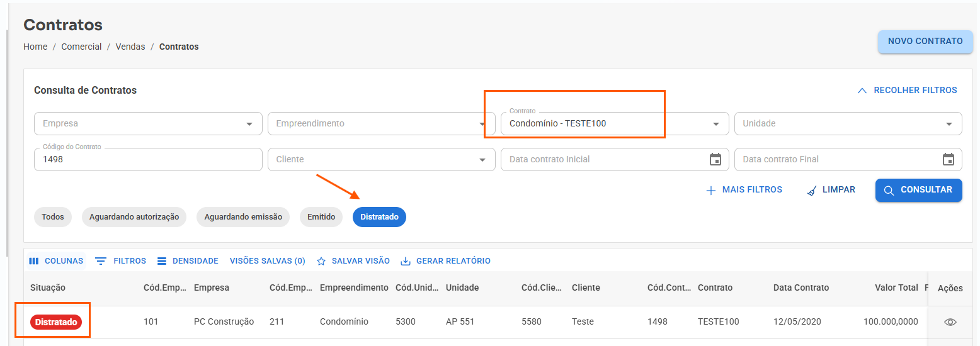Open Visões Salvas (0)
This screenshot has width=980, height=346.
267,261
